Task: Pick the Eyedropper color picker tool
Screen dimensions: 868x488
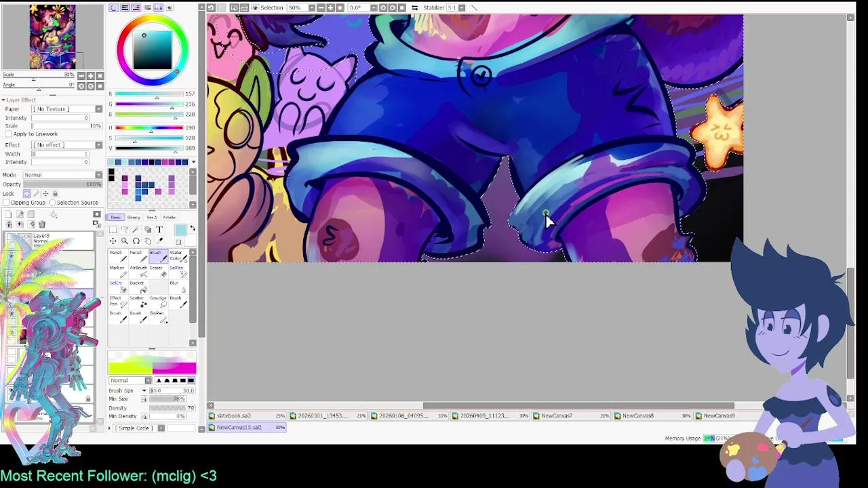Action: (159, 241)
